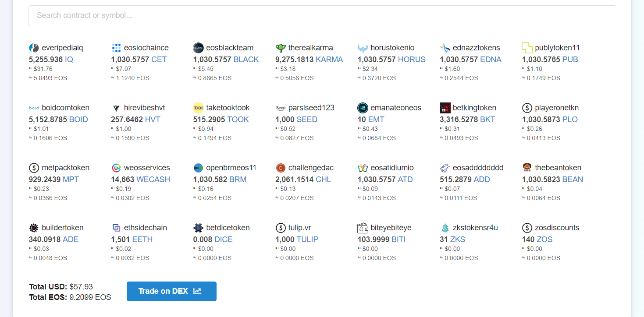The width and height of the screenshot is (644, 317).
Task: Open the IQ token symbol link
Action: pyautogui.click(x=69, y=60)
